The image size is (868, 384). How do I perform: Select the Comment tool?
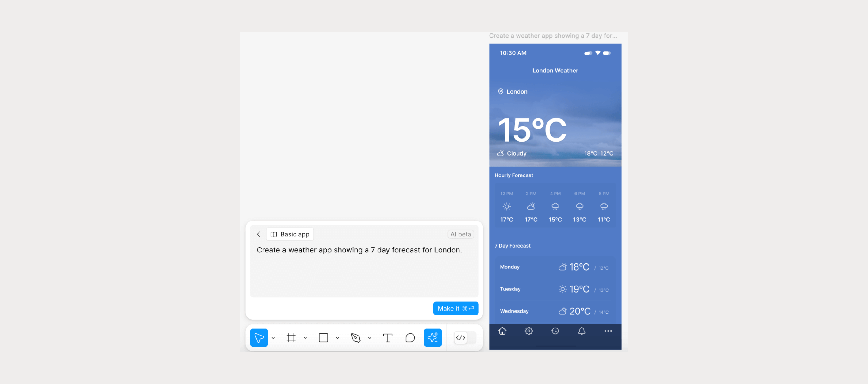pos(410,337)
